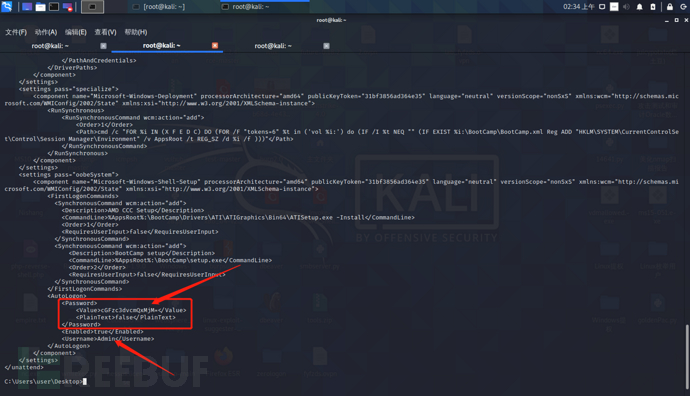The image size is (690, 396).
Task: Click the opening AutoLogon tag line
Action: tap(67, 296)
